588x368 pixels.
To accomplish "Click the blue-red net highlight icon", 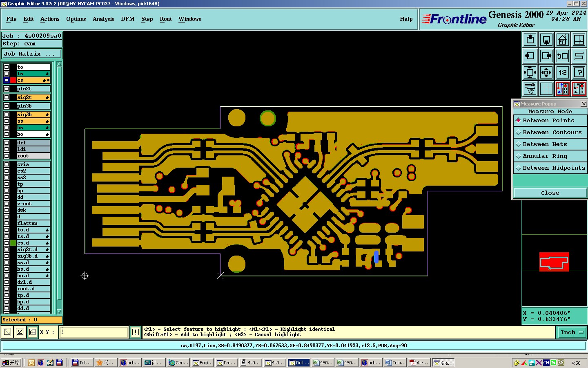I will tap(563, 89).
